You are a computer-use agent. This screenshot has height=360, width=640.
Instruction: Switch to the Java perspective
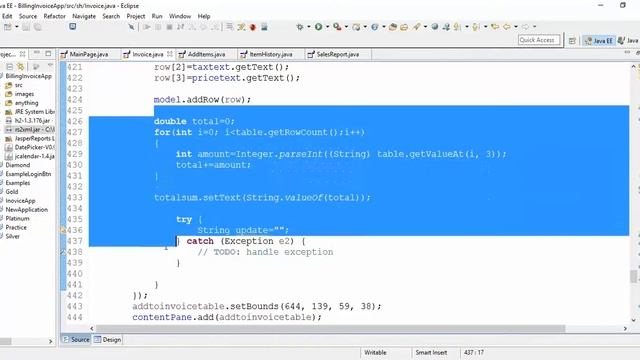pos(628,40)
